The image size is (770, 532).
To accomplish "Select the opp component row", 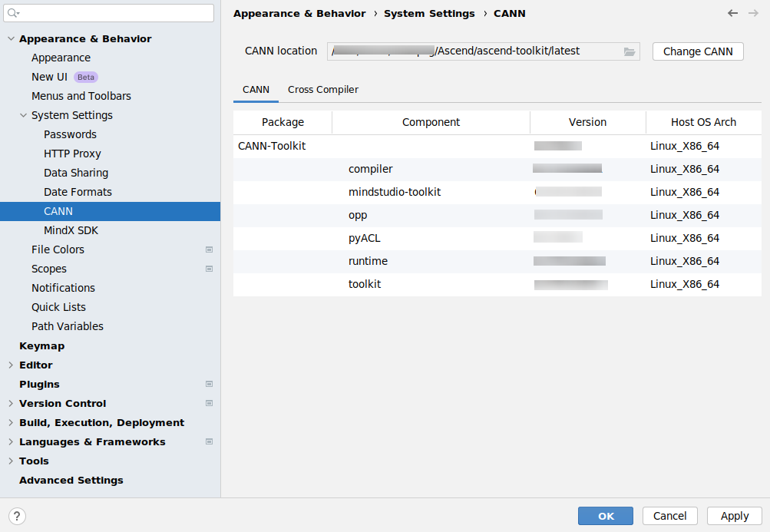I will coord(497,215).
